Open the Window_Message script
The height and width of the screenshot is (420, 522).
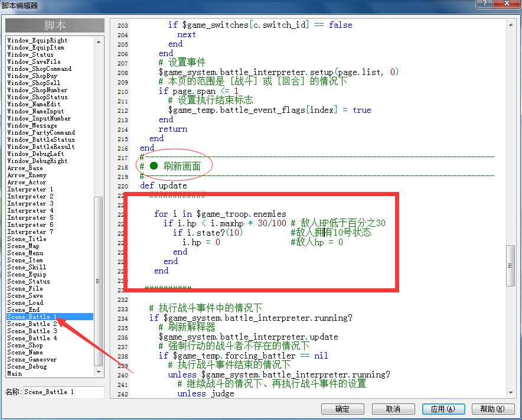pyautogui.click(x=50, y=126)
